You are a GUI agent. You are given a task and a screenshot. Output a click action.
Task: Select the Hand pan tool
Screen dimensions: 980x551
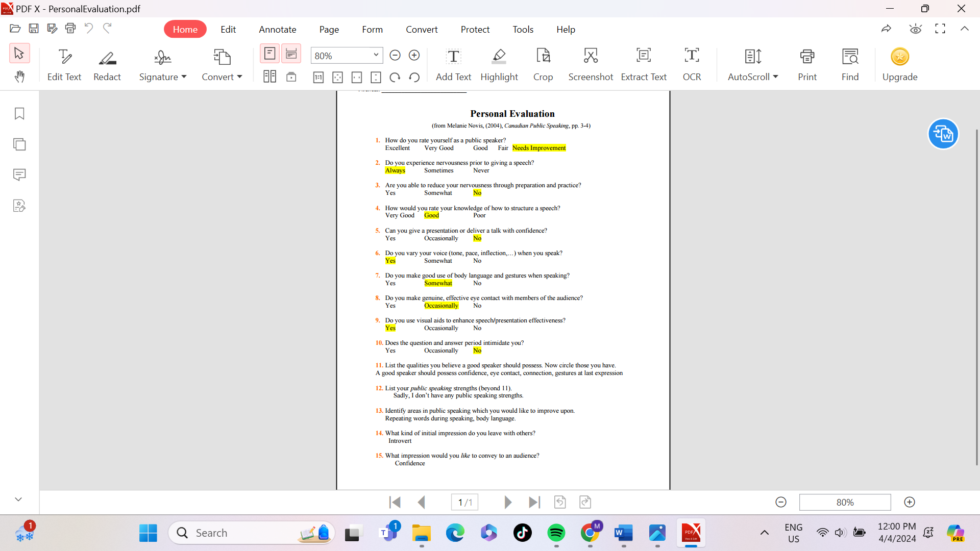click(x=19, y=77)
